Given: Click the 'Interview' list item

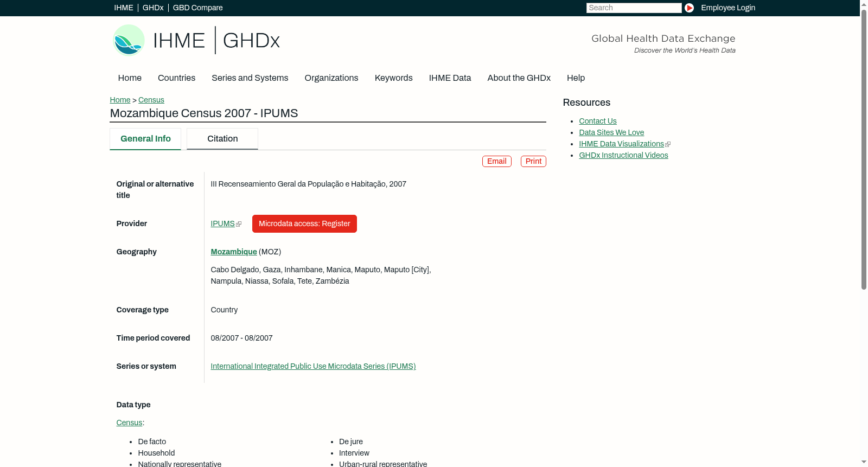Looking at the screenshot, I should pyautogui.click(x=354, y=453).
